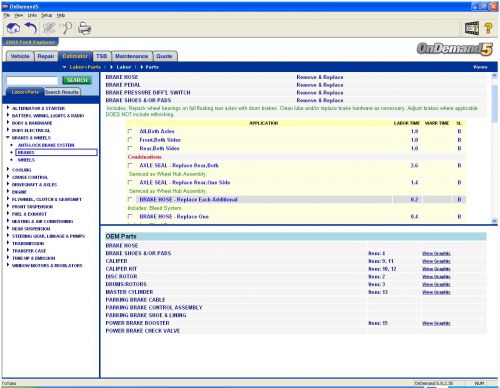Click the Back arrow toolbar icon
This screenshot has width=500, height=388.
31,28
